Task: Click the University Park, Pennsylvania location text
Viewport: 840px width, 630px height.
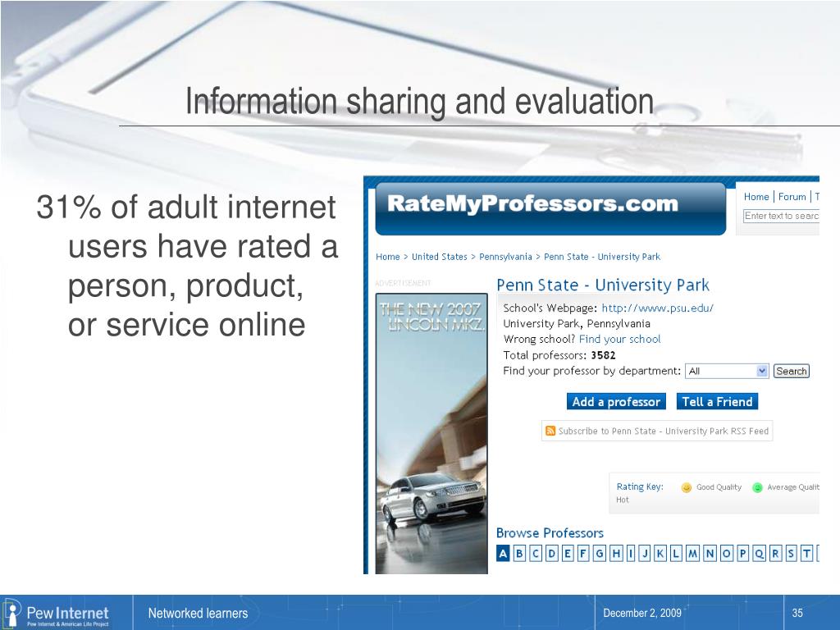Action: 577,323
